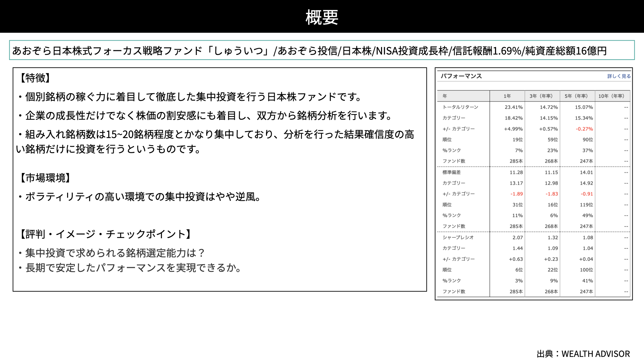Click the line 長期で安定したパフォーマンスを実現できるか
644x362 pixels.
coord(130,268)
